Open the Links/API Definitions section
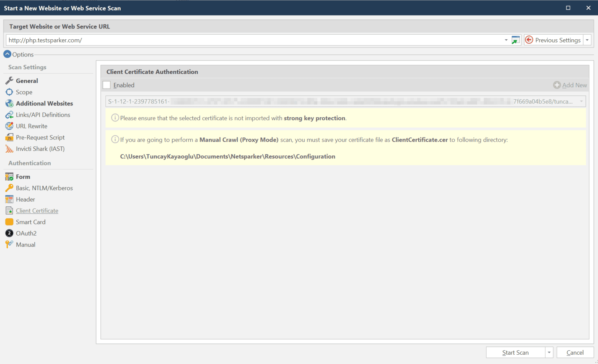 click(x=43, y=114)
